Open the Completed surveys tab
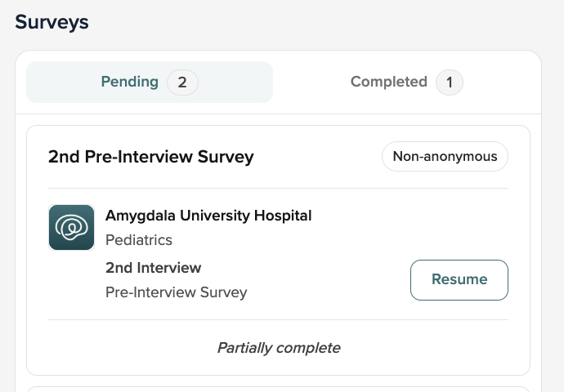Screen dimensions: 564x392 pyautogui.click(x=407, y=82)
